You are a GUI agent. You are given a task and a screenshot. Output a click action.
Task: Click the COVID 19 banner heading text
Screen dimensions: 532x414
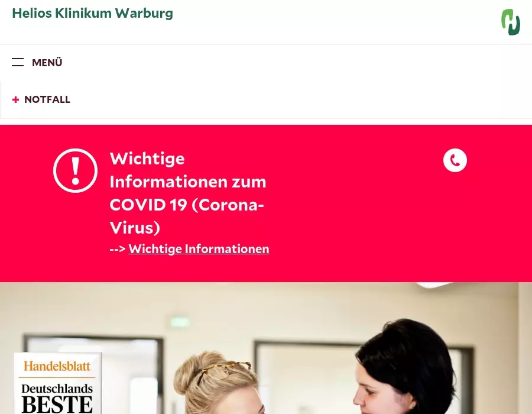coord(187,193)
